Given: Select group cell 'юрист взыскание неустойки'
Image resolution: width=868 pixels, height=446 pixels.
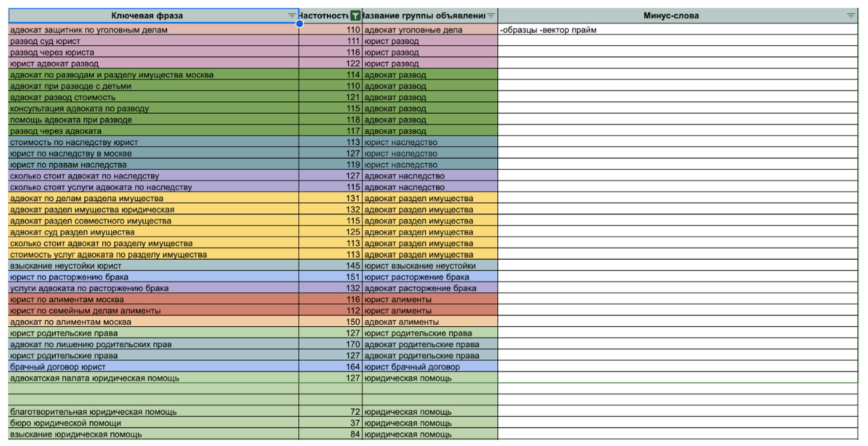Looking at the screenshot, I should click(430, 266).
